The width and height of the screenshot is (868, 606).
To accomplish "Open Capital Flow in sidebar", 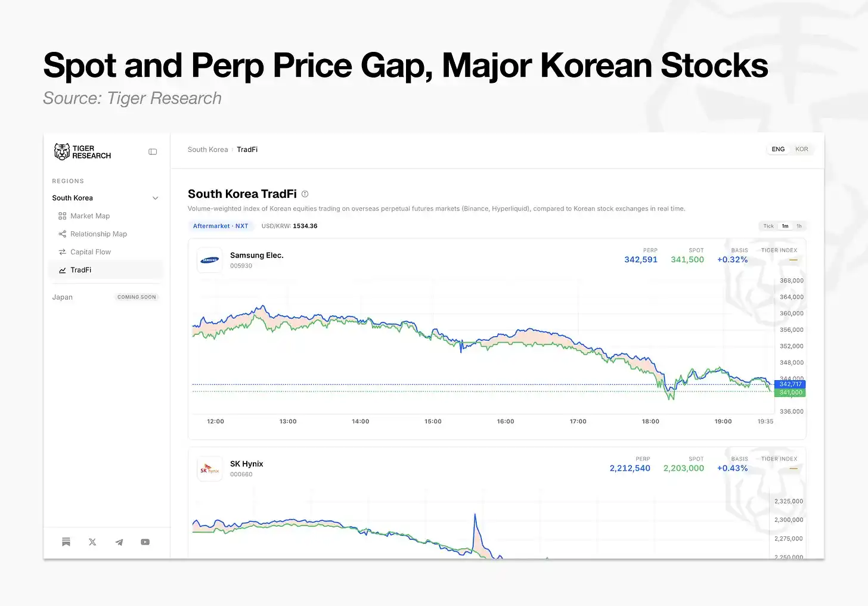I will (90, 252).
